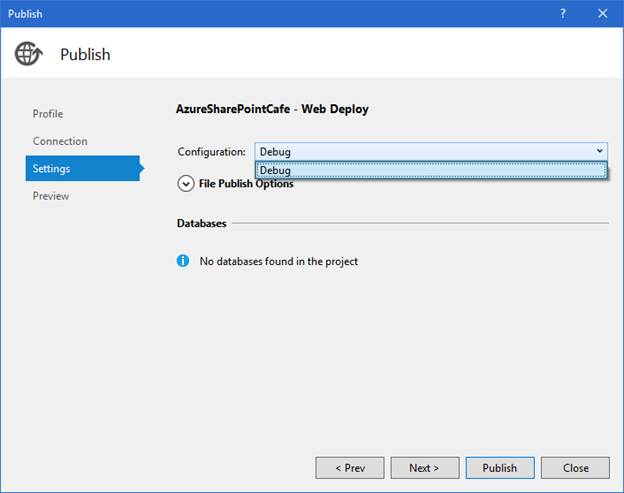Viewport: 624px width, 493px height.
Task: Click the blue info icon by databases message
Action: coord(183,261)
